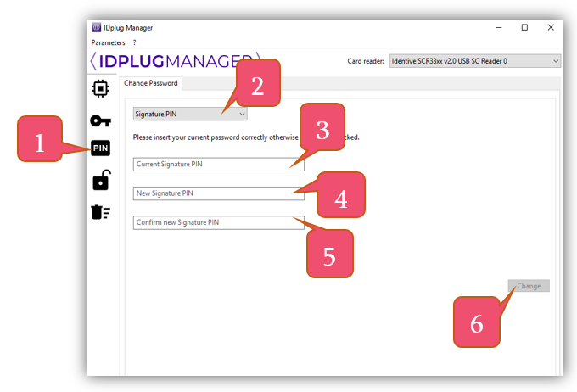This screenshot has width=577, height=392.
Task: Click the unlock padlock sidebar icon
Action: [x=100, y=180]
